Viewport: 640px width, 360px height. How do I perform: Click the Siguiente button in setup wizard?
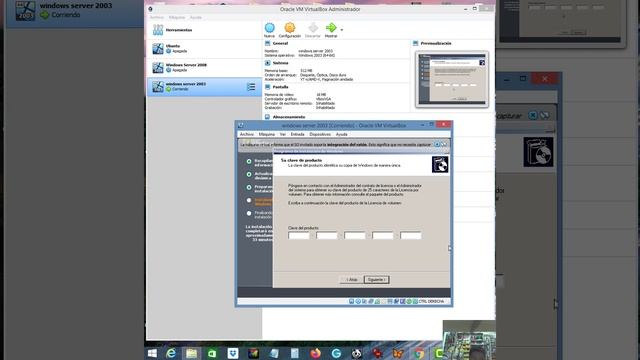pyautogui.click(x=376, y=280)
